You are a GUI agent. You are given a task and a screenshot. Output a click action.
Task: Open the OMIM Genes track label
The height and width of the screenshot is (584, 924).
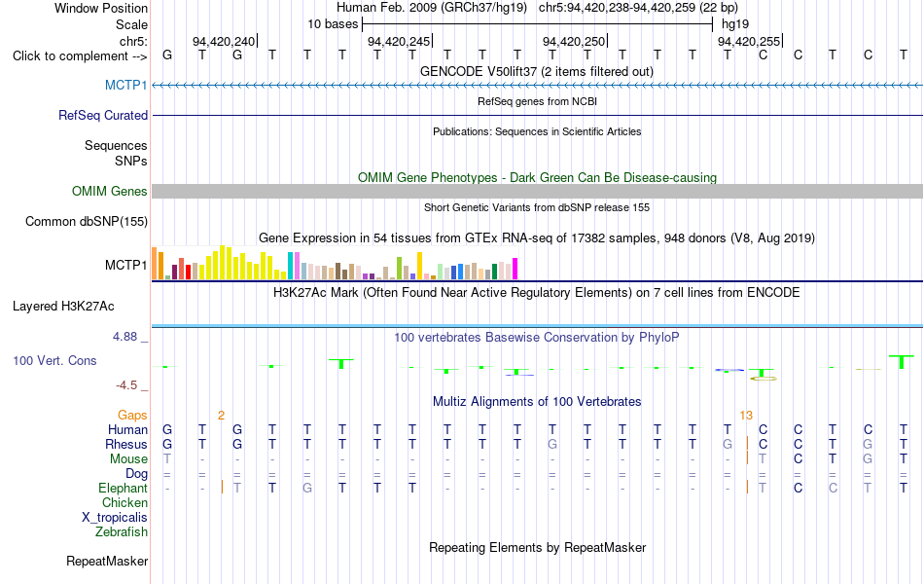(x=110, y=191)
